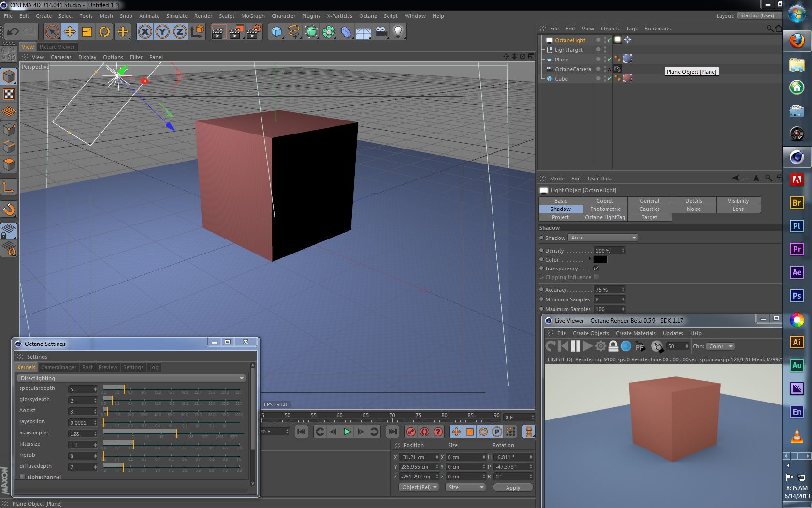Click the lock icon in Live Viewer
Screen dimensions: 812x508
(x=613, y=346)
